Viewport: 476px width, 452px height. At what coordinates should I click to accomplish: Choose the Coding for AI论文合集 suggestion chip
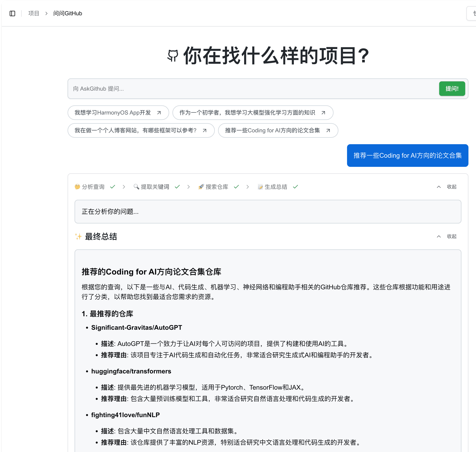click(278, 130)
